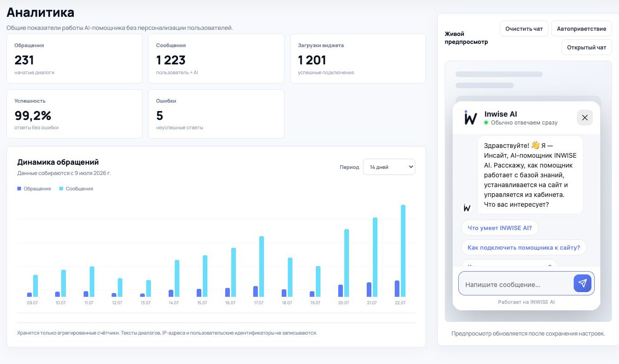Click the Открытый чат button

(x=587, y=47)
